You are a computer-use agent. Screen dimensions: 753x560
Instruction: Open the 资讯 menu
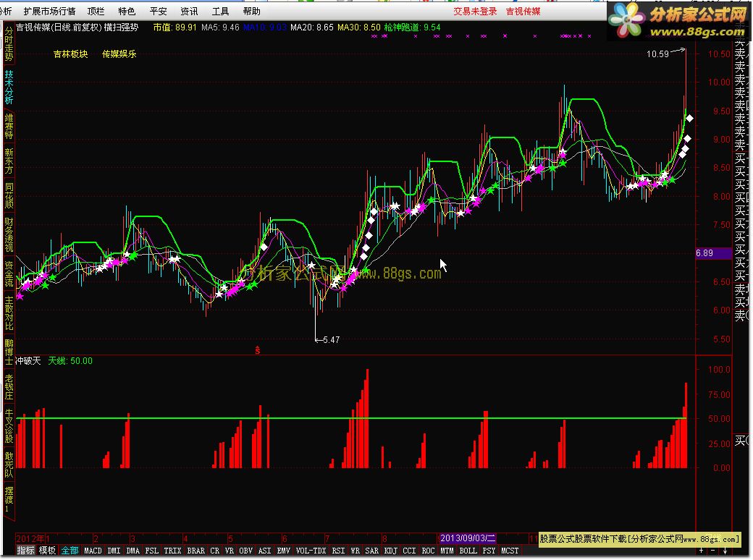pyautogui.click(x=189, y=11)
